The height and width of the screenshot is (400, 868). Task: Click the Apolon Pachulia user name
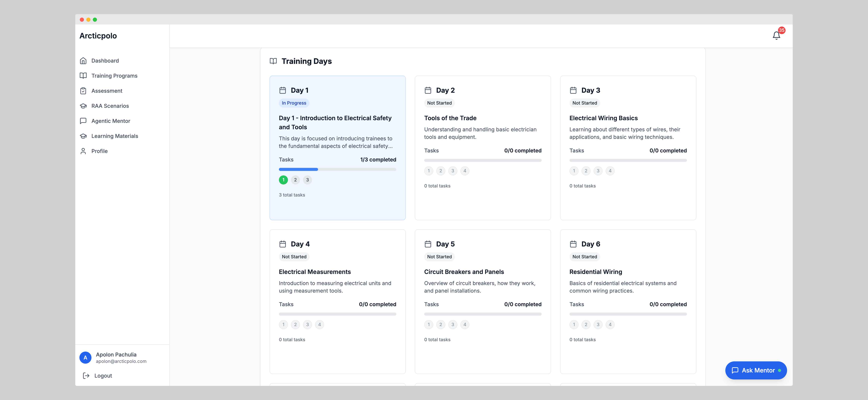(x=116, y=354)
